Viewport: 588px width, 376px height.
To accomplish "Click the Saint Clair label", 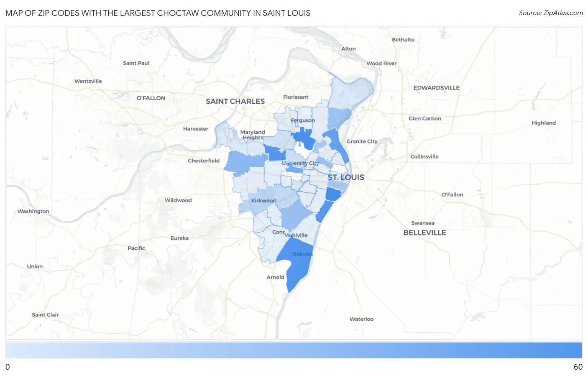I will 45,315.
